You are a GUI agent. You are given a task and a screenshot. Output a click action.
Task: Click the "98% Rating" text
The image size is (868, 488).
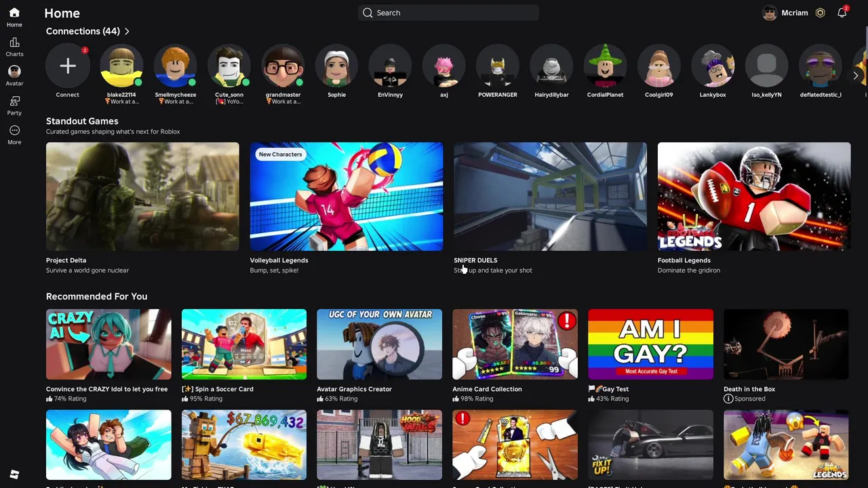pyautogui.click(x=477, y=399)
